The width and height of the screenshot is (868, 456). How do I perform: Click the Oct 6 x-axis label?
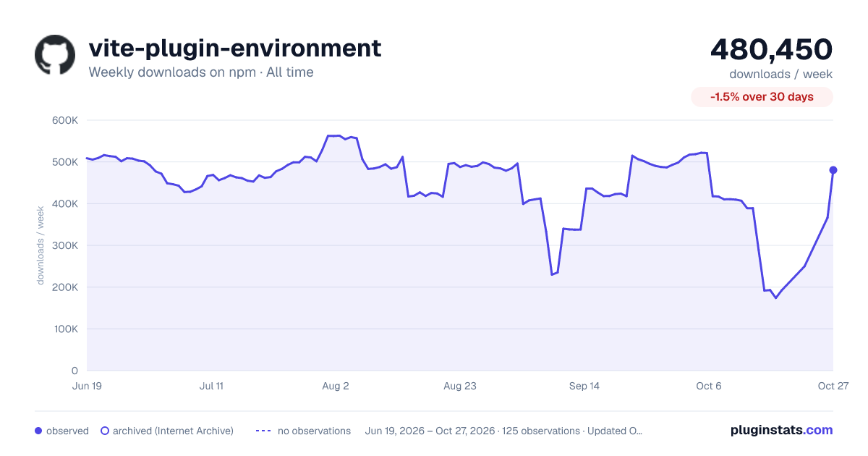[709, 386]
